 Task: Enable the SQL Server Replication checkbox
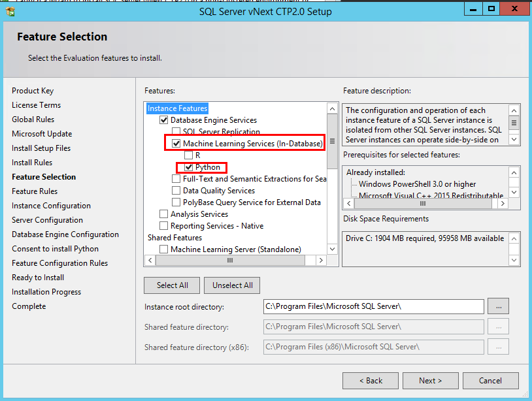(176, 131)
